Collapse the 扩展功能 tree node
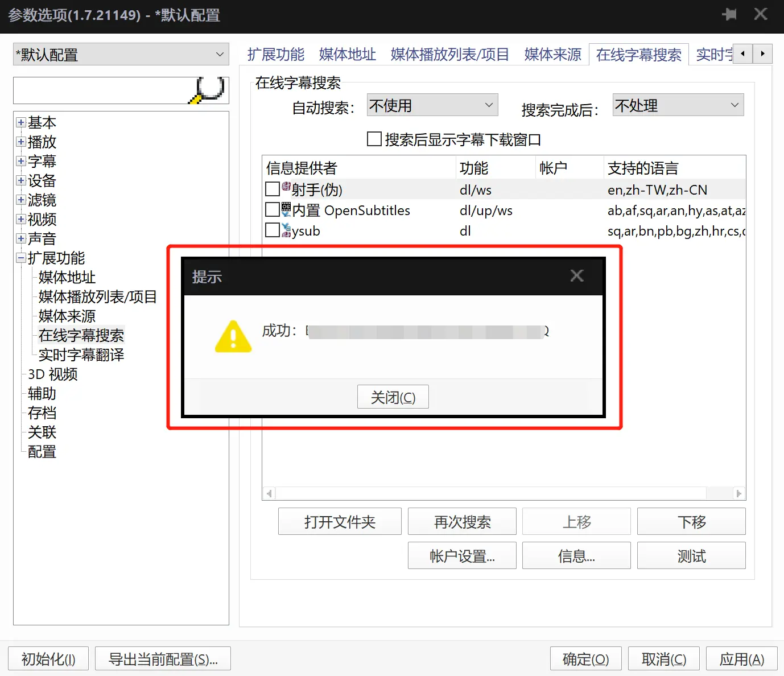Viewport: 784px width, 676px height. click(x=21, y=258)
